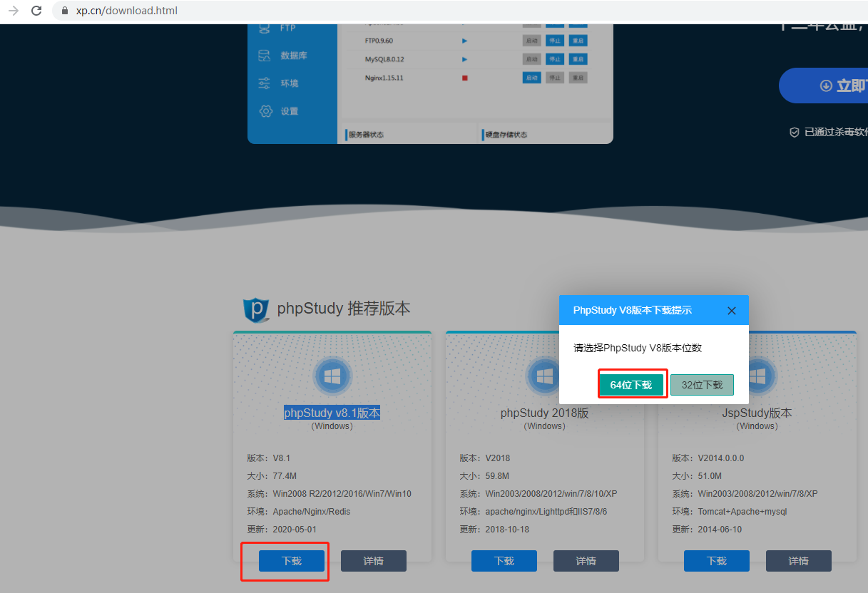Close the PhpStudy V8 download prompt dialog
Image resolution: width=868 pixels, height=593 pixels.
point(731,311)
